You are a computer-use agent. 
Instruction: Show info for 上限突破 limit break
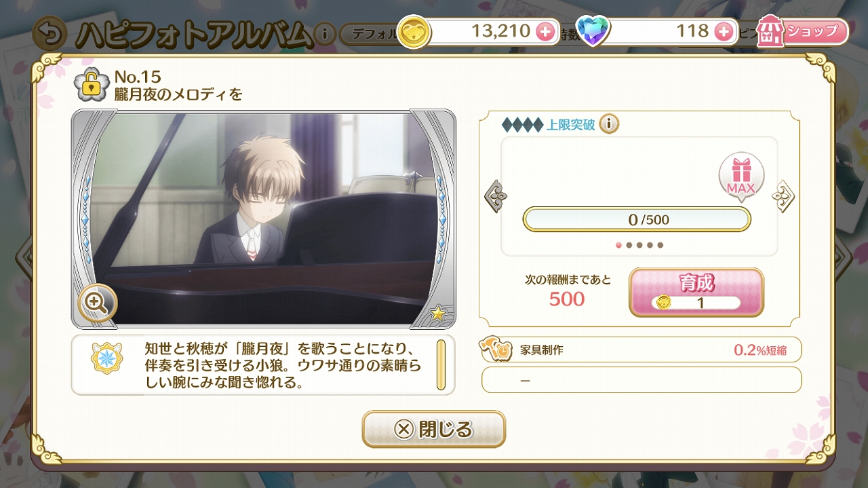[x=609, y=124]
